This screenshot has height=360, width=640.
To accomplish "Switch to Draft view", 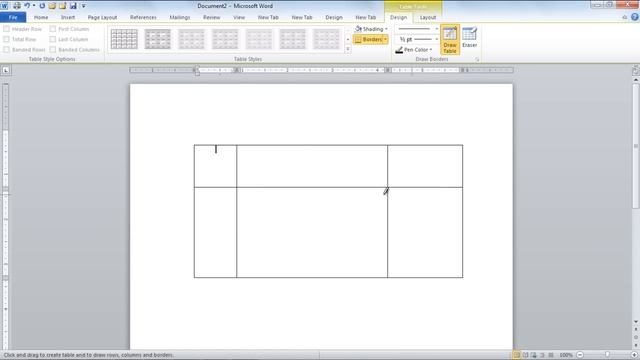I will (551, 355).
